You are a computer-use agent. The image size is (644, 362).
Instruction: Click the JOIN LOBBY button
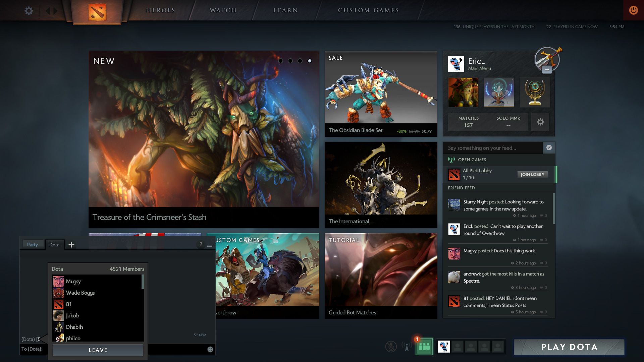[x=532, y=174]
